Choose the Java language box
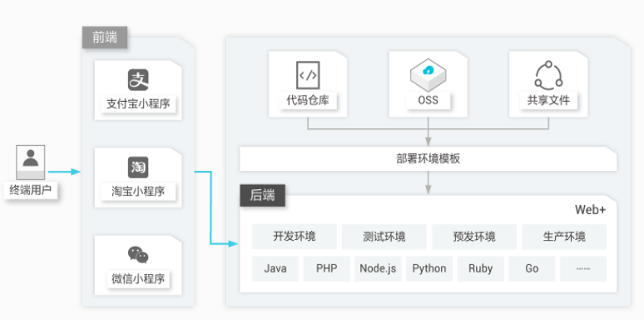Viewport: 644px width, 320px height. tap(275, 268)
